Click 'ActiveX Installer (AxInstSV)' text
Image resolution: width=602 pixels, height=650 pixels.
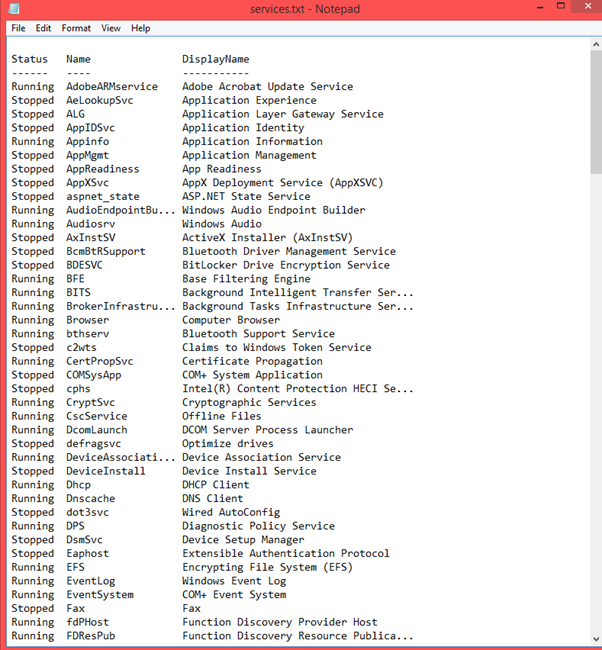point(267,238)
